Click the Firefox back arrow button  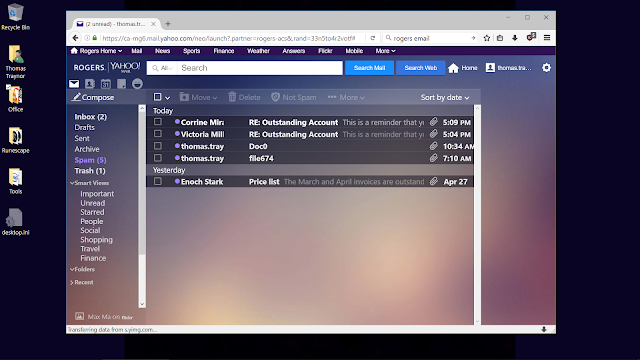[x=75, y=38]
